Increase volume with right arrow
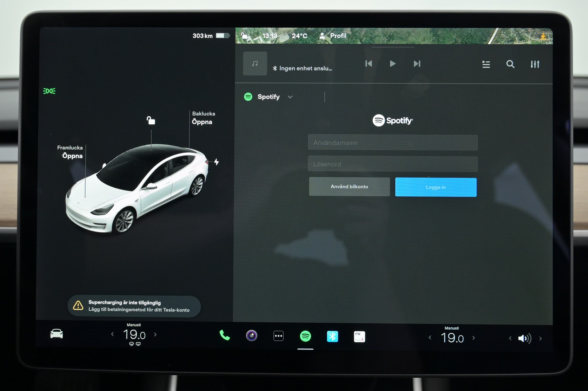The image size is (588, 391). [x=540, y=338]
